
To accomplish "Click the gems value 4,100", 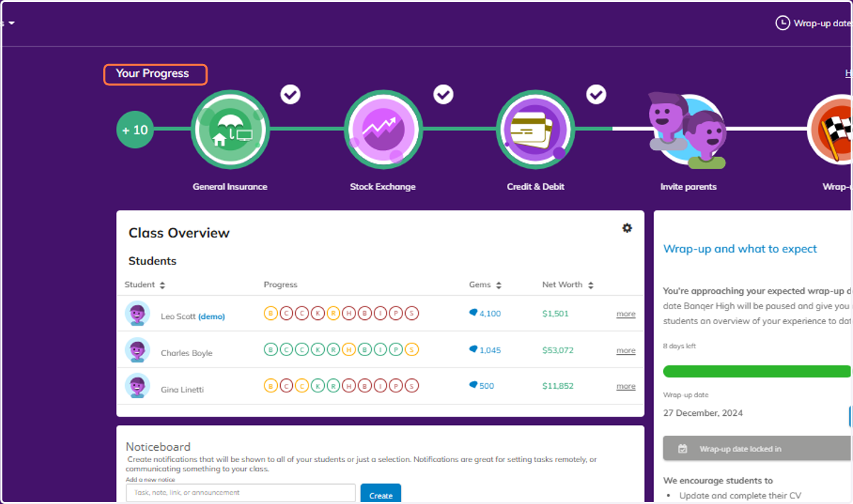I will pyautogui.click(x=490, y=313).
